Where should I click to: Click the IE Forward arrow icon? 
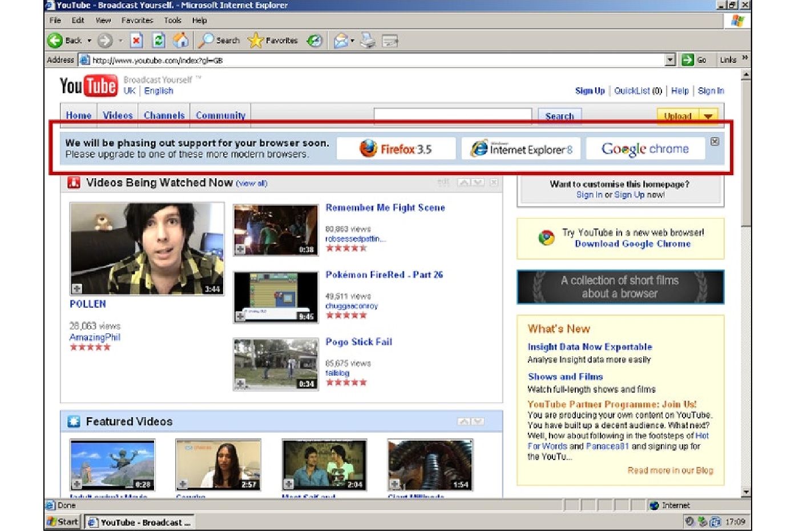[x=105, y=41]
